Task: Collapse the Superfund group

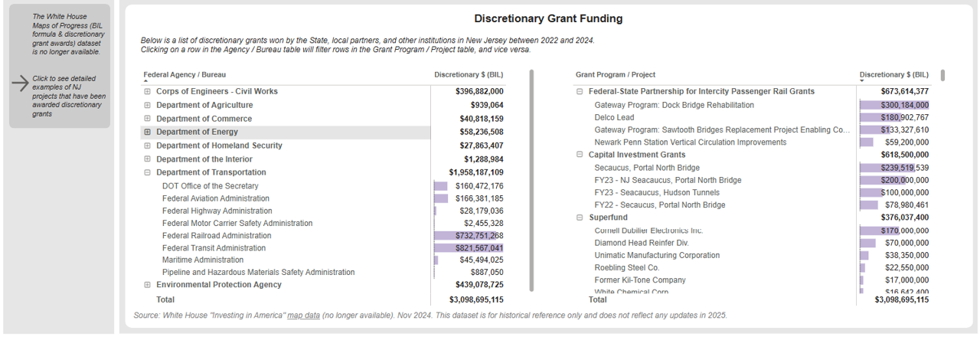Action: click(x=580, y=218)
